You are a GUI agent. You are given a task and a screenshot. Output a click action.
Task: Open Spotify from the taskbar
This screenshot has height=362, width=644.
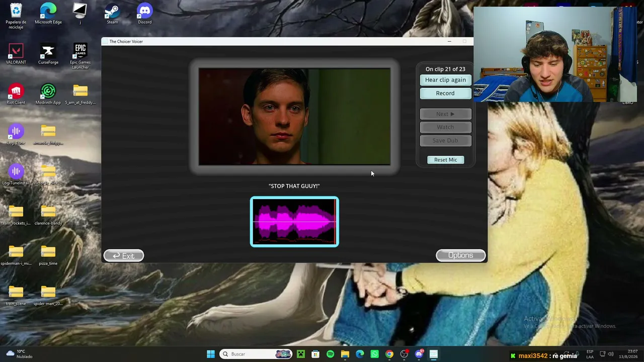click(x=330, y=354)
